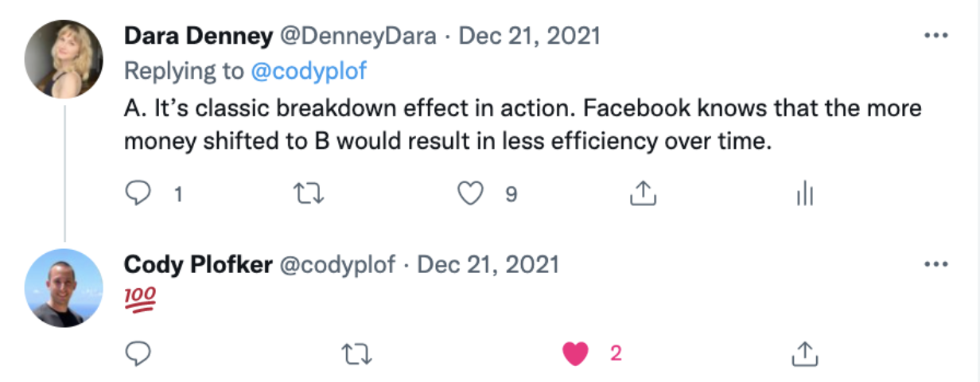Open Cody Plofker's profile picture
This screenshot has height=382, width=980.
pyautogui.click(x=64, y=287)
